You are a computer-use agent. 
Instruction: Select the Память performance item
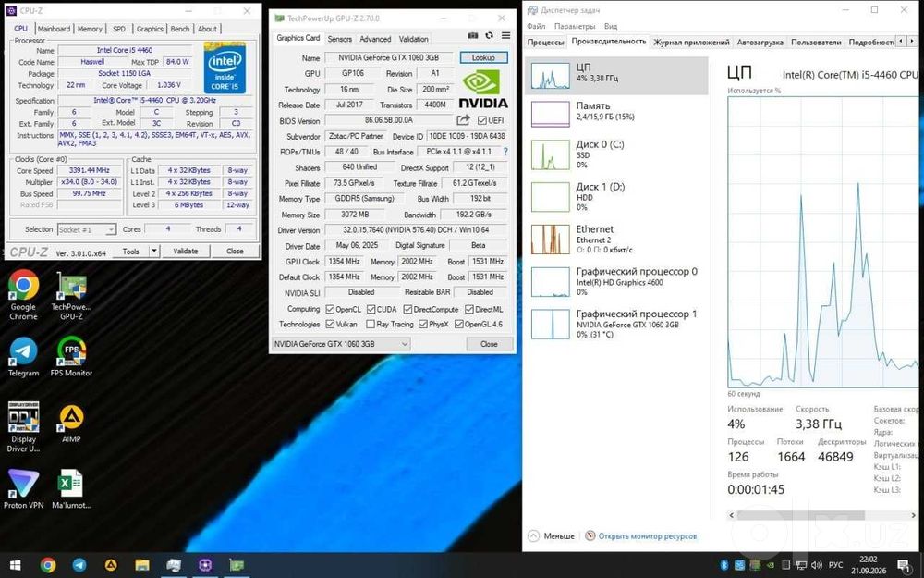[x=616, y=113]
